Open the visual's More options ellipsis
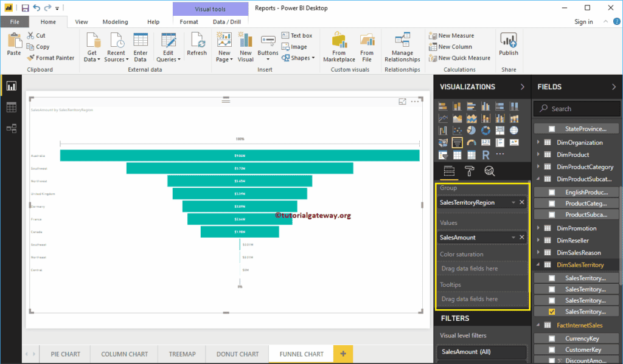Image resolution: width=623 pixels, height=364 pixels. tap(415, 101)
